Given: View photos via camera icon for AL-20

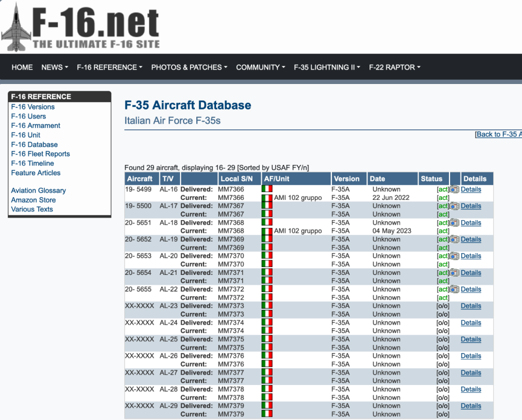Looking at the screenshot, I should (x=454, y=256).
